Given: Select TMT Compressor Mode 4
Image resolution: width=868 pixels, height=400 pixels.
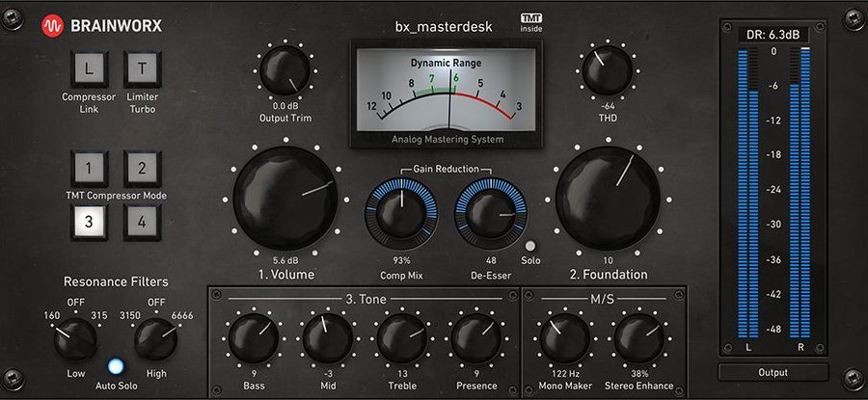Looking at the screenshot, I should [x=143, y=223].
